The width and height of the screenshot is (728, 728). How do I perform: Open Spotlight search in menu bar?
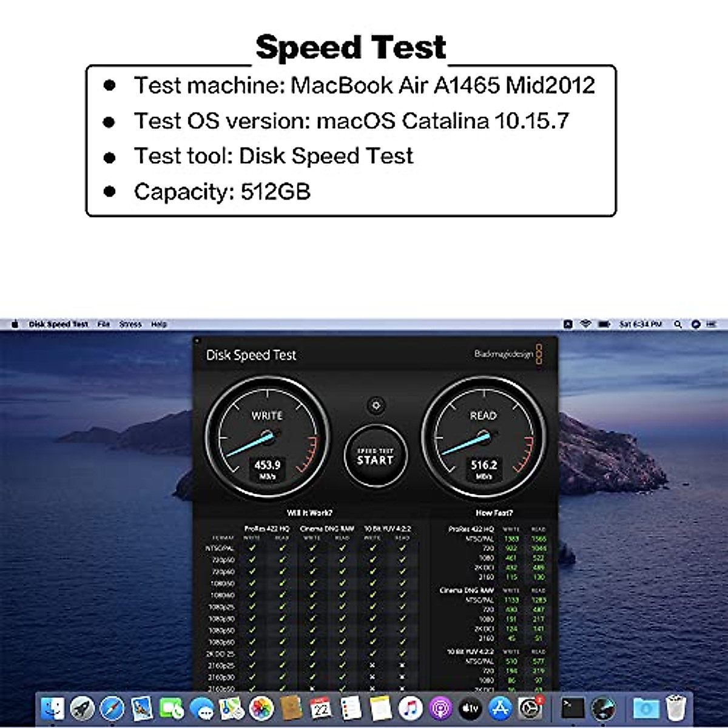[x=678, y=325]
